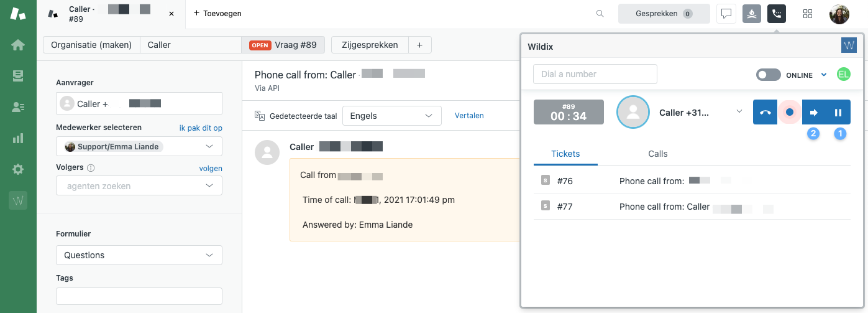
Task: Click the Vertalen link
Action: tap(469, 116)
